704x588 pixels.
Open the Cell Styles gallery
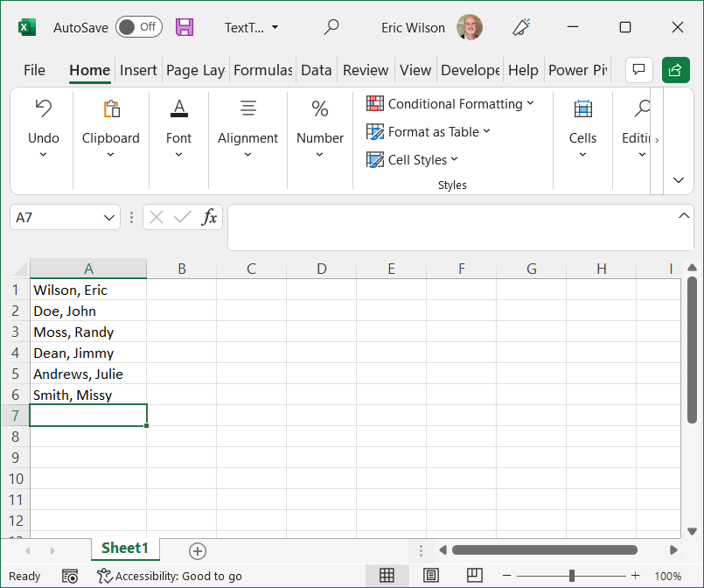[x=412, y=160]
